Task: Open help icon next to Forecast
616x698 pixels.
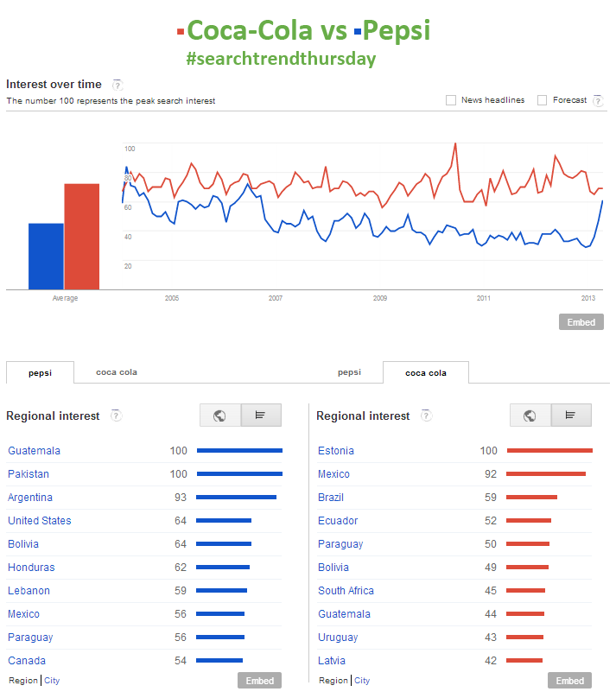Action: [599, 100]
